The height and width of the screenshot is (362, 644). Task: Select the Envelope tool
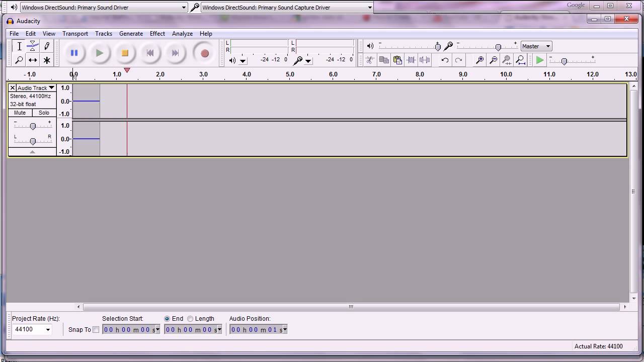tap(33, 46)
